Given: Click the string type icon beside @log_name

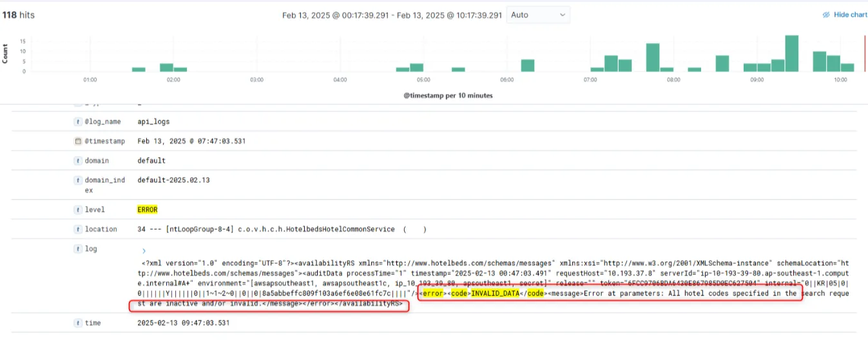Looking at the screenshot, I should 78,121.
